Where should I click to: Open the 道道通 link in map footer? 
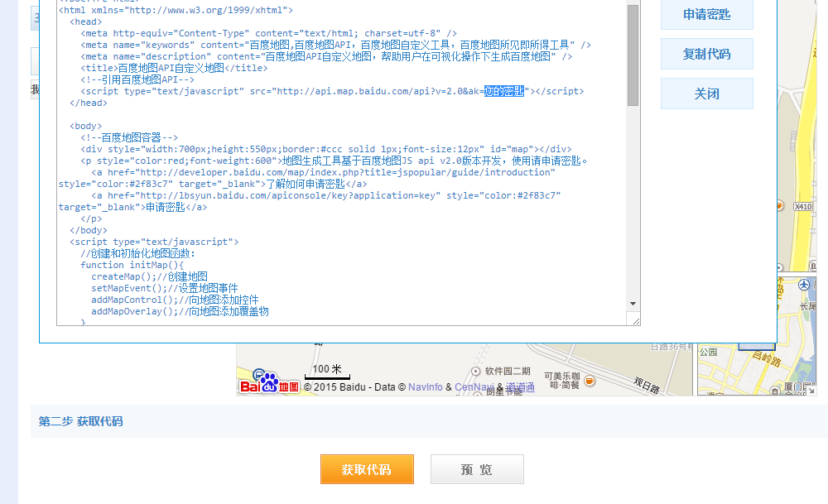click(521, 386)
